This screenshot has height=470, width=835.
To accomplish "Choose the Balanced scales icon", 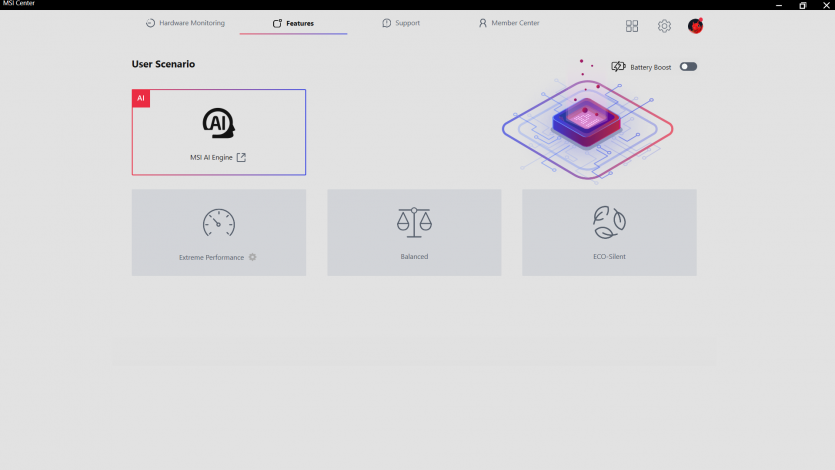I will point(414,222).
